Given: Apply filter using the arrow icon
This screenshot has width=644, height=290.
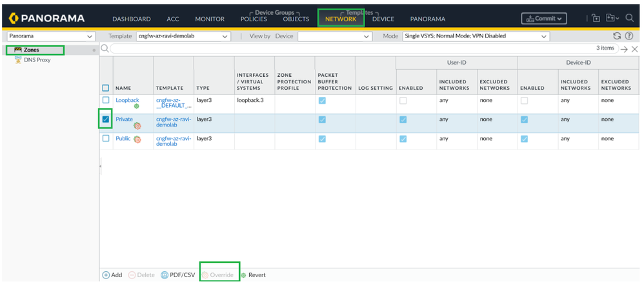Looking at the screenshot, I should [x=623, y=49].
